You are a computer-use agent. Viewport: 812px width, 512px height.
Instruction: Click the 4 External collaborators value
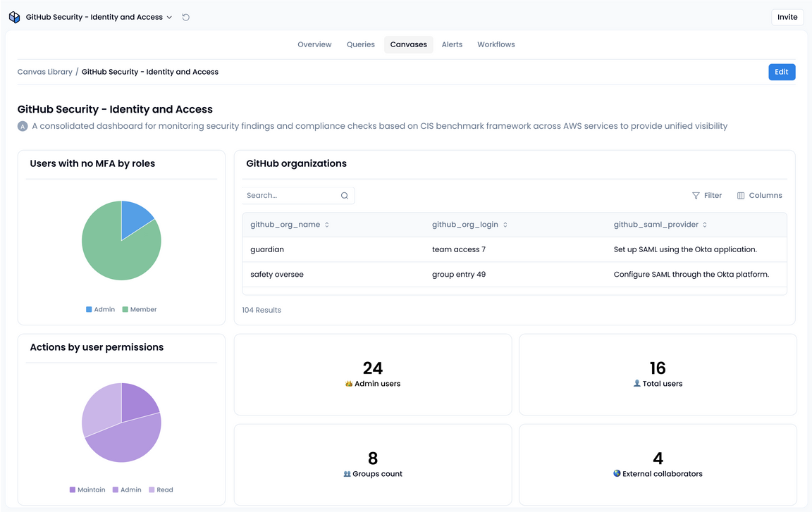[658, 458]
